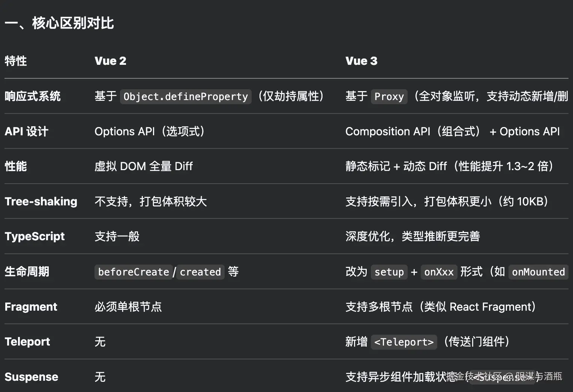Viewport: 573px width, 392px height.
Task: Select the Proxy inline code chip
Action: tap(389, 97)
